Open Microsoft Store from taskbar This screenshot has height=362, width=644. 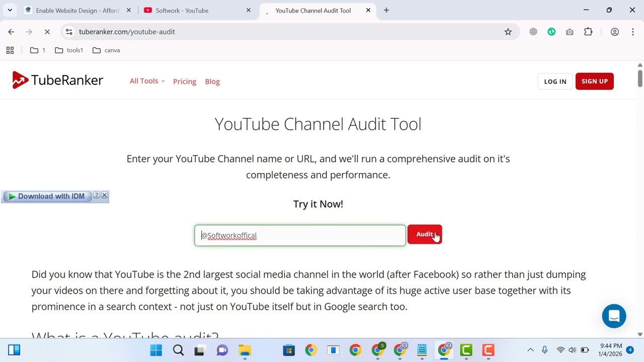(289, 350)
